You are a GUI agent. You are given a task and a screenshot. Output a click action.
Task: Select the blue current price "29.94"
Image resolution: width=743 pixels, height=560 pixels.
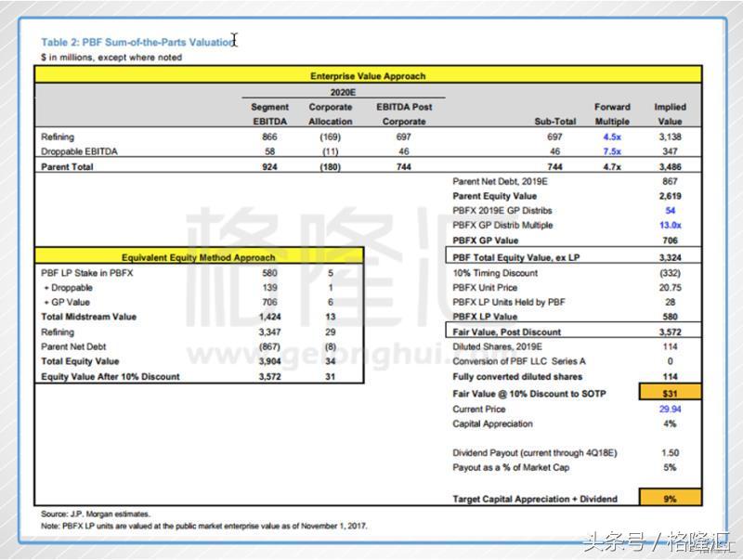tap(670, 410)
